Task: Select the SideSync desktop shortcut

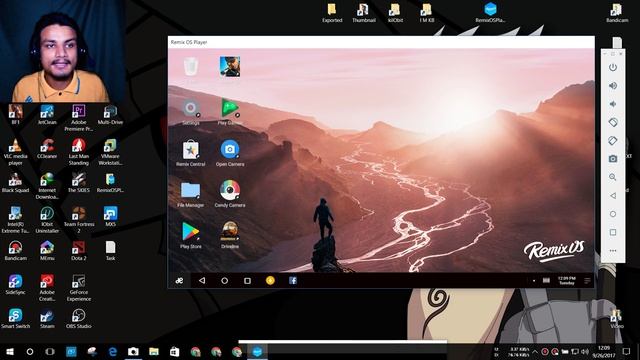Action: tap(16, 285)
